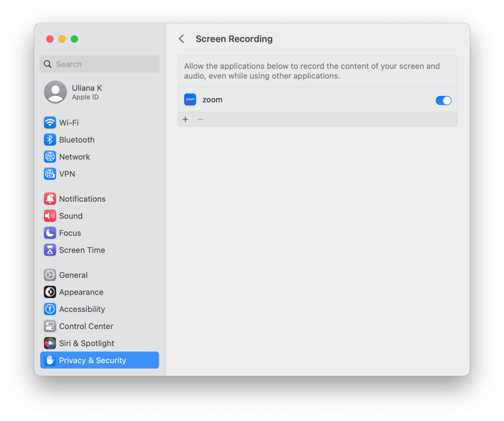The width and height of the screenshot is (504, 421).
Task: Click the Uliana K name
Action: tap(87, 88)
